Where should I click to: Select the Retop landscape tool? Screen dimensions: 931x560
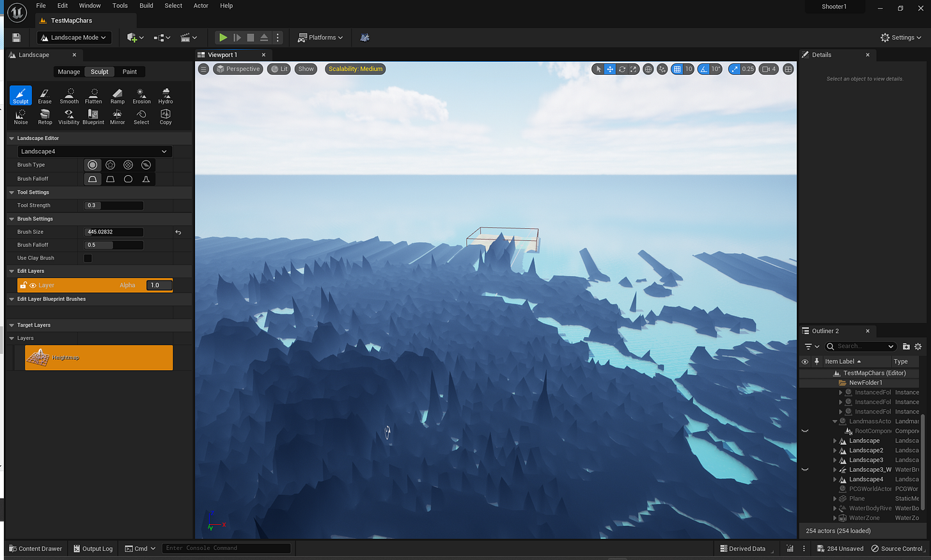[x=45, y=117]
